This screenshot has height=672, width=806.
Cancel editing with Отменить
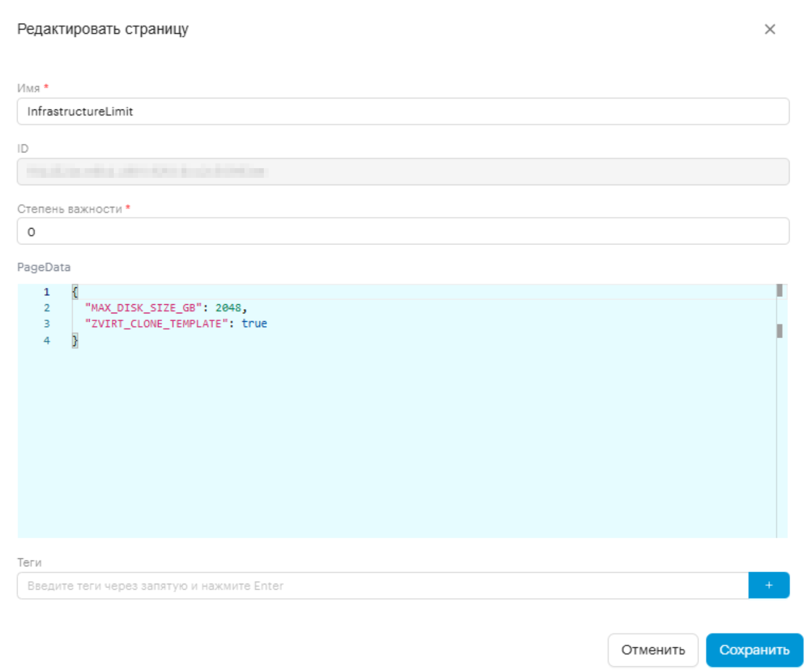tap(653, 650)
